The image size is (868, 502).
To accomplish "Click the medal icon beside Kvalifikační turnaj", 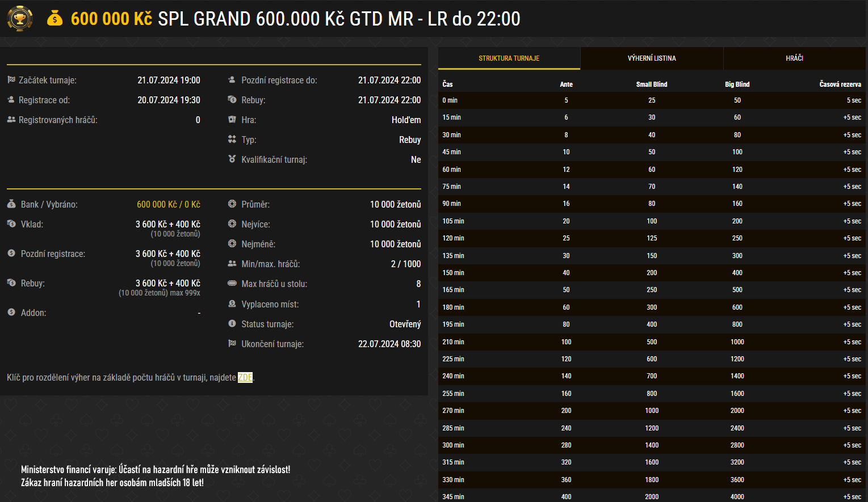I will point(233,159).
